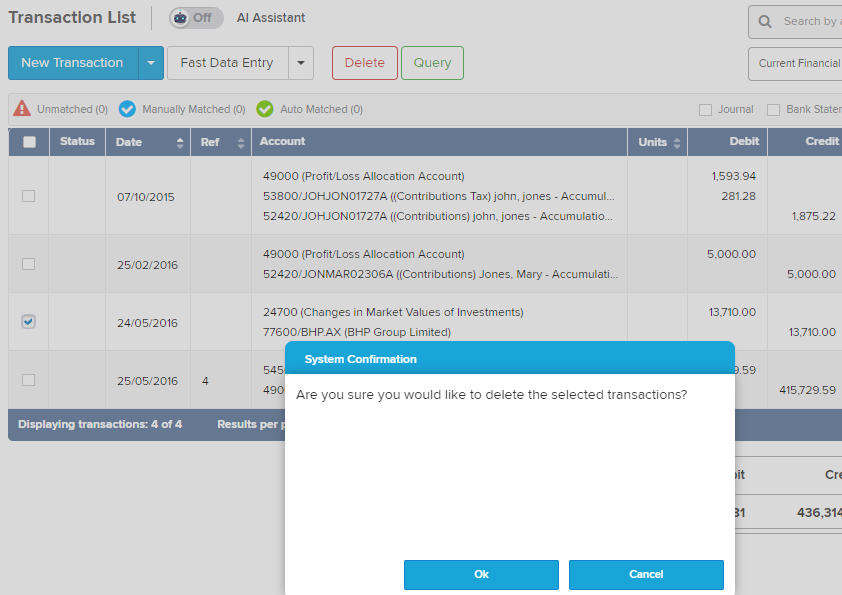
Task: Enable the Journal filter checkbox
Action: (706, 110)
